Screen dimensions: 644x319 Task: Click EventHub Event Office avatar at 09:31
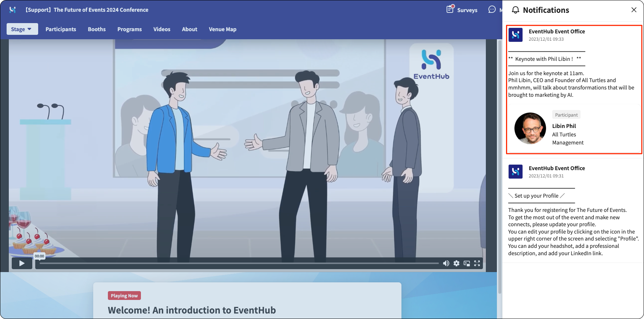tap(516, 172)
